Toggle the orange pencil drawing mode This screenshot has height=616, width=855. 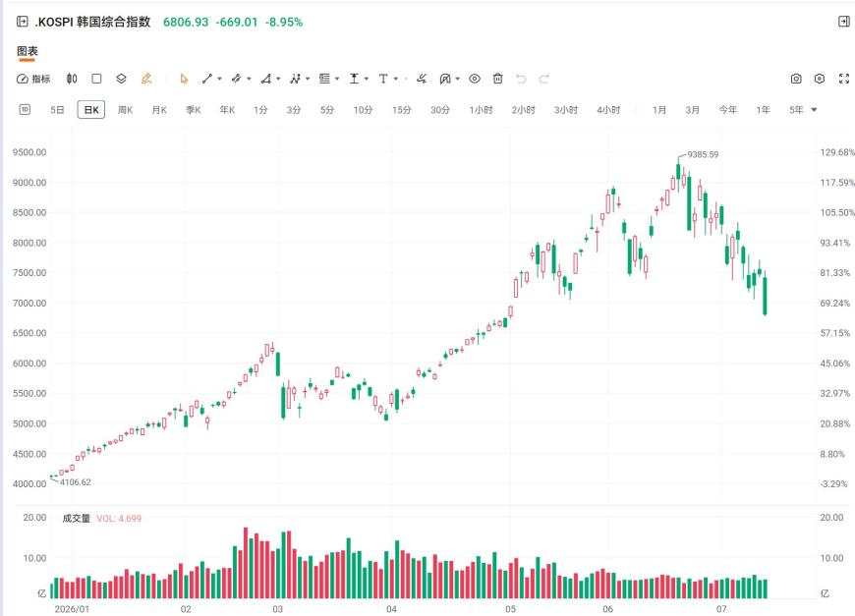coord(146,79)
